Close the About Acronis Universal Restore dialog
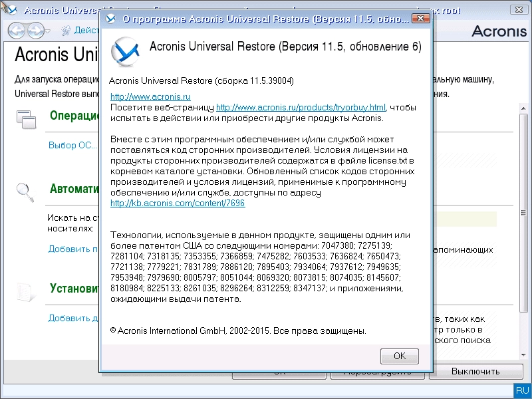This screenshot has height=399, width=532. tap(420, 19)
